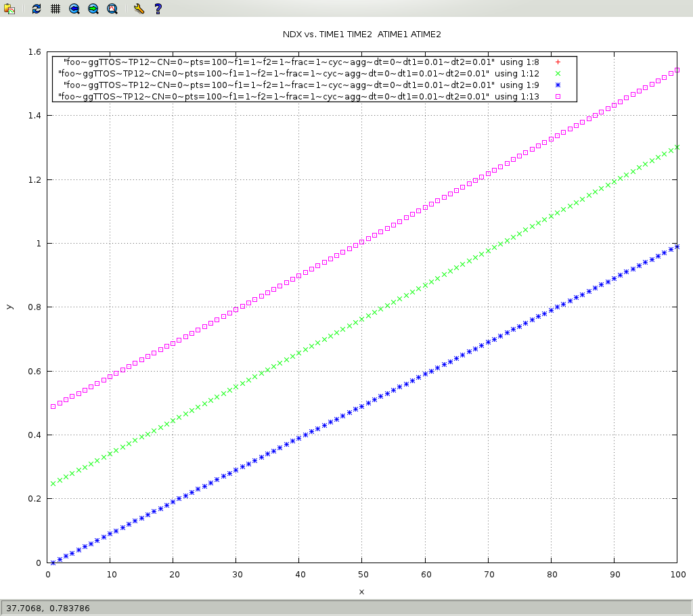
Task: Open configuration with the wrench icon
Action: pyautogui.click(x=139, y=9)
